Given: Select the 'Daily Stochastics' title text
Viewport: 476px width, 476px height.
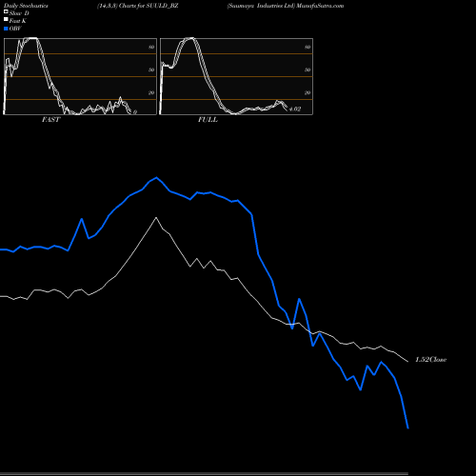Looking at the screenshot, I should [x=26, y=6].
